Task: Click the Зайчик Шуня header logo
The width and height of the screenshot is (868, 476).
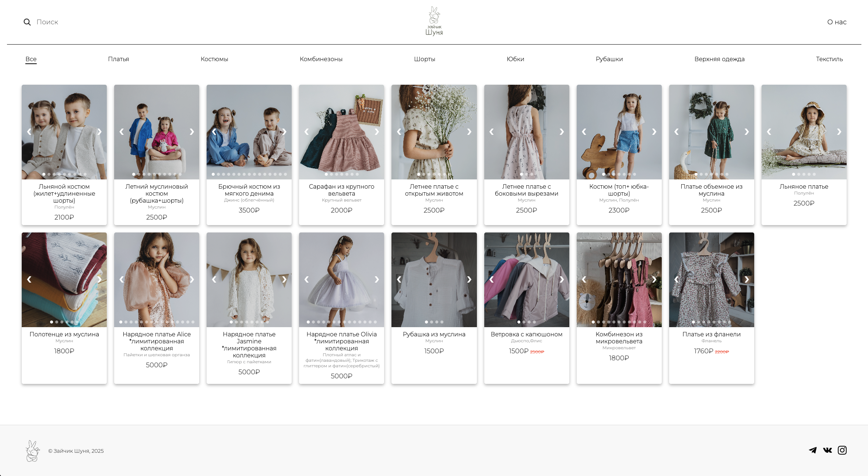Action: point(434,21)
